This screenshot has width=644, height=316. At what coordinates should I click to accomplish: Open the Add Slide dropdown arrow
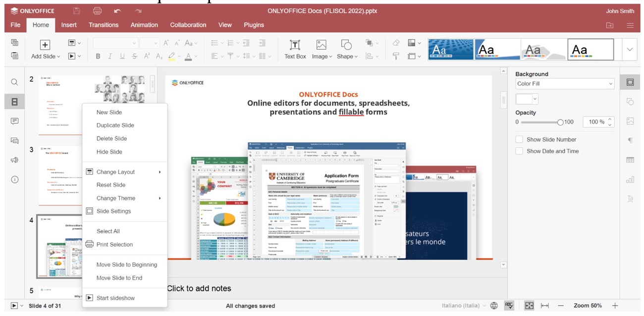coord(58,56)
